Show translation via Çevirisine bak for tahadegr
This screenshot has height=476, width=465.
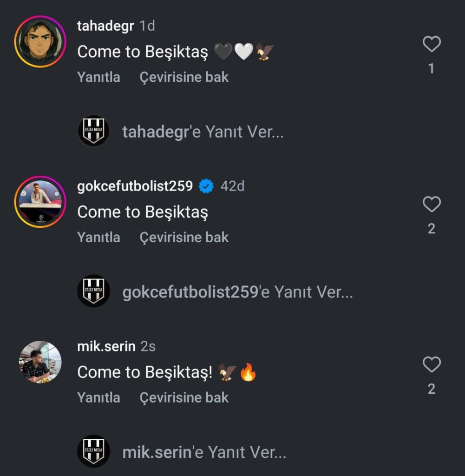coord(184,77)
